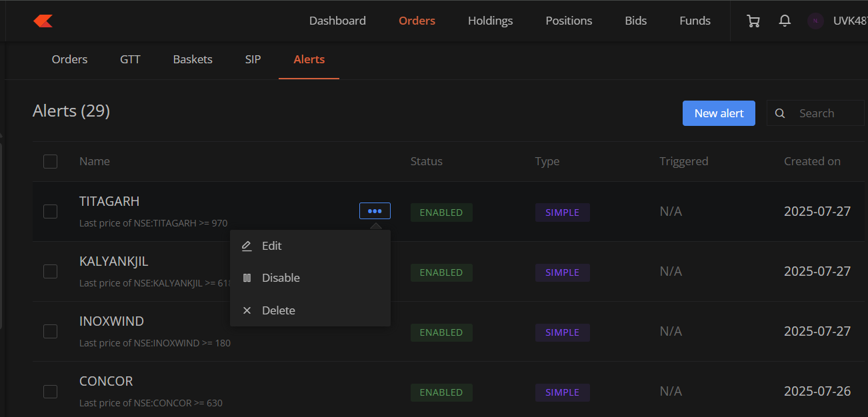Open the Baskets tab

pos(193,59)
